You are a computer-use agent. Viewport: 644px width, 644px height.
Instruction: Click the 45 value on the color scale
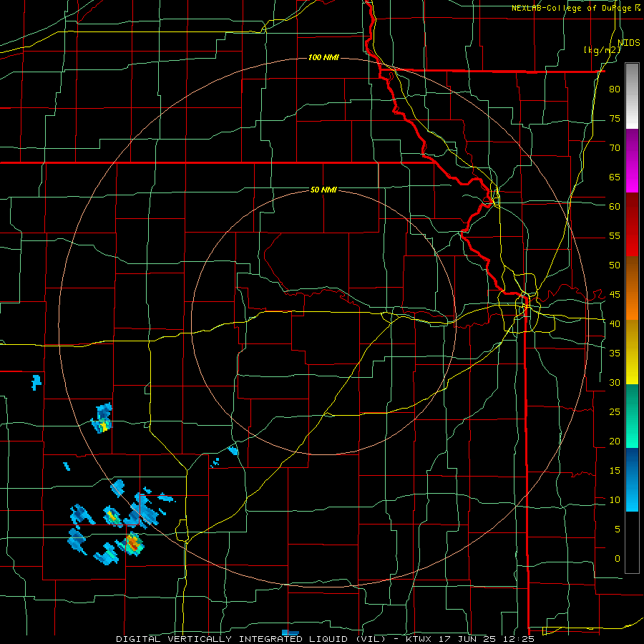click(615, 295)
